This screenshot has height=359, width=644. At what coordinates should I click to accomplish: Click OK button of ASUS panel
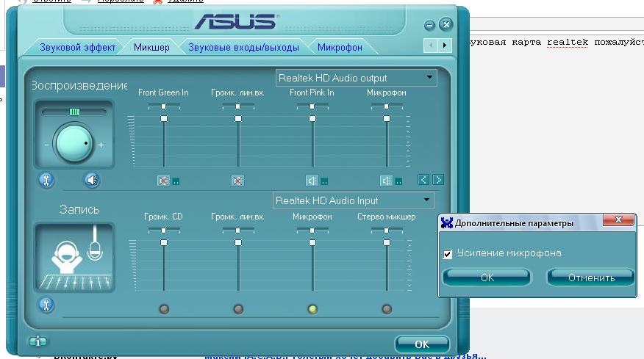coord(422,344)
